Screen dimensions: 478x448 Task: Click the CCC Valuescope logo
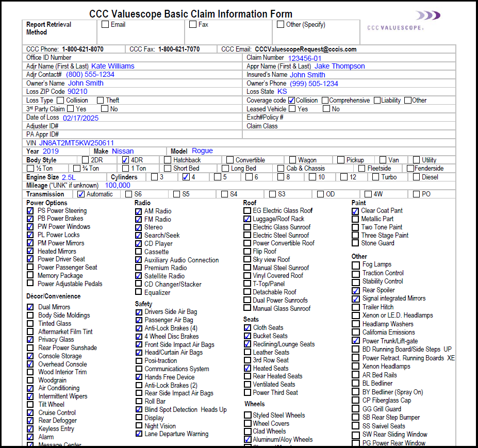pos(403,21)
